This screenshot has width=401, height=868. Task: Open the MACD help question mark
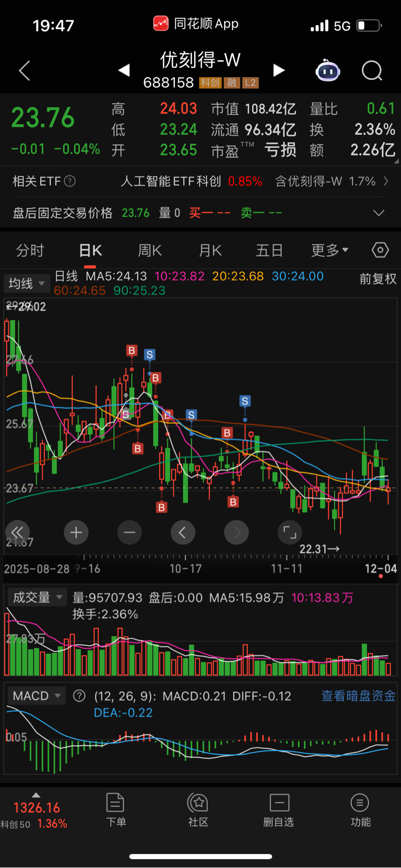[79, 696]
